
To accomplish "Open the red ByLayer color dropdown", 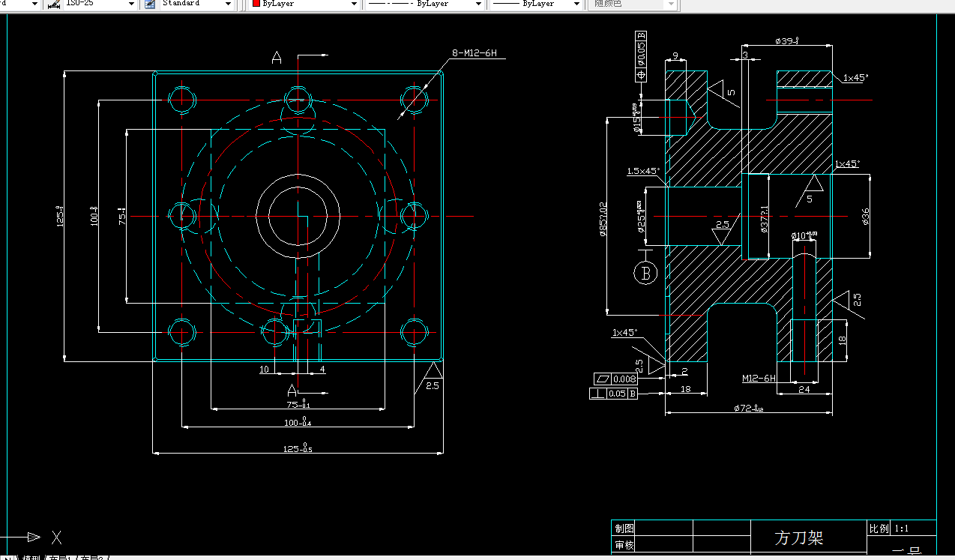I will pyautogui.click(x=354, y=4).
